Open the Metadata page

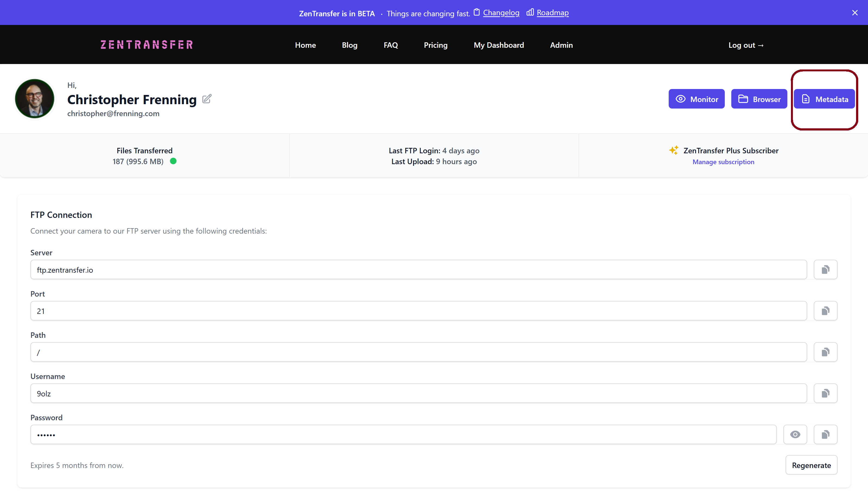pos(824,99)
